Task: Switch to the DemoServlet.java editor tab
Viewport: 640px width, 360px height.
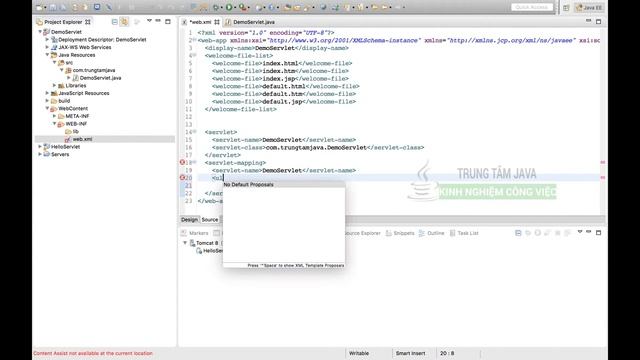Action: tap(250, 22)
